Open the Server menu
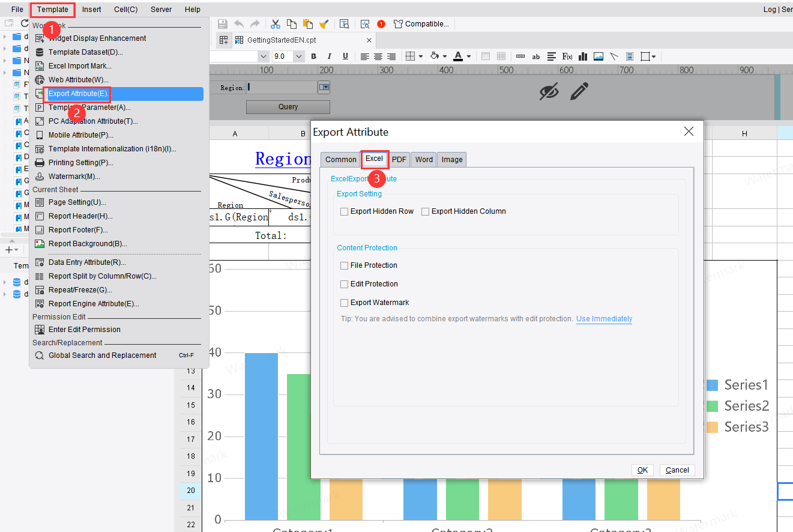 point(161,10)
